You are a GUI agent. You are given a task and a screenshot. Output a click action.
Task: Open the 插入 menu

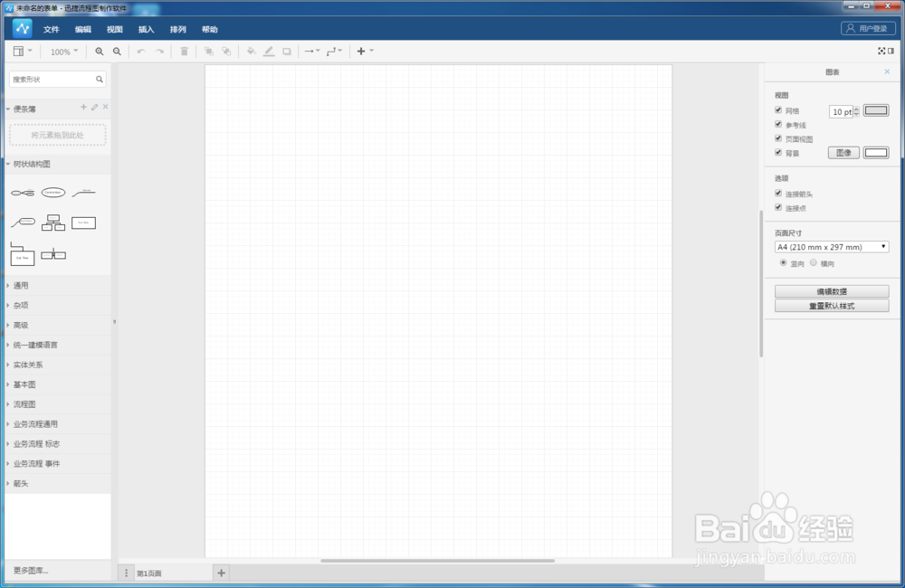146,30
